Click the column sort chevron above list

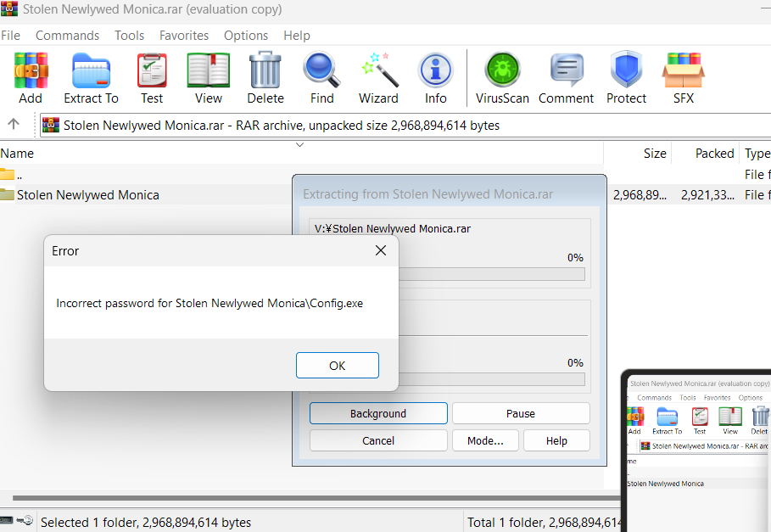coord(299,144)
